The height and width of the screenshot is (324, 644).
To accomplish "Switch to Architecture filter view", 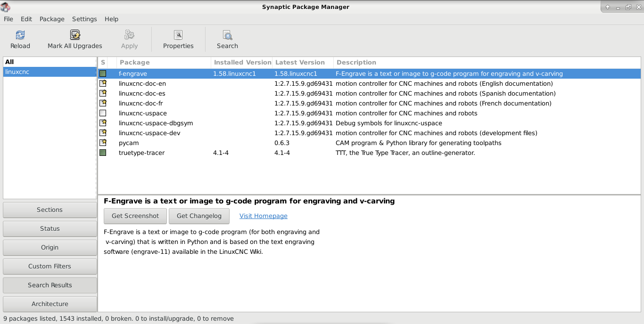I will point(50,304).
